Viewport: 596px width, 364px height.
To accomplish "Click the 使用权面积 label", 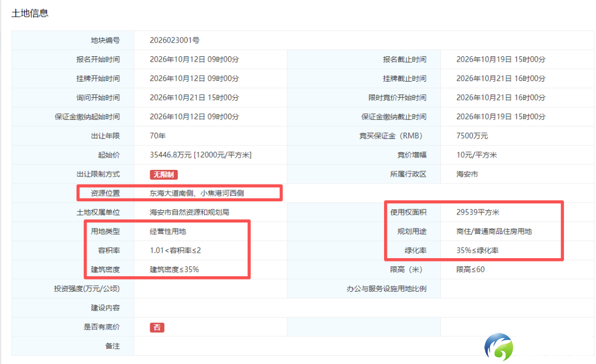I will (408, 212).
